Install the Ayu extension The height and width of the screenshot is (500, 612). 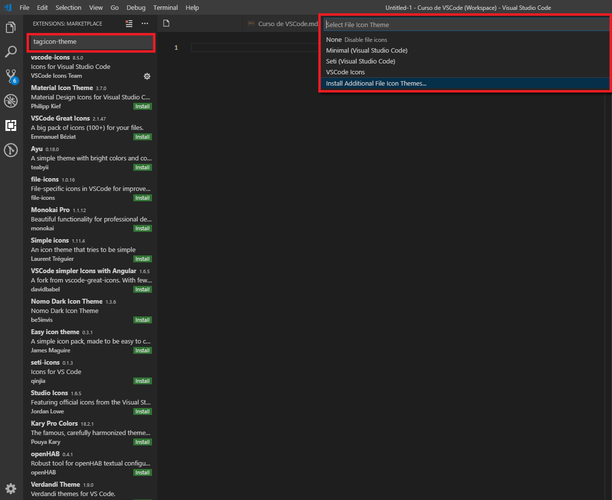(142, 167)
